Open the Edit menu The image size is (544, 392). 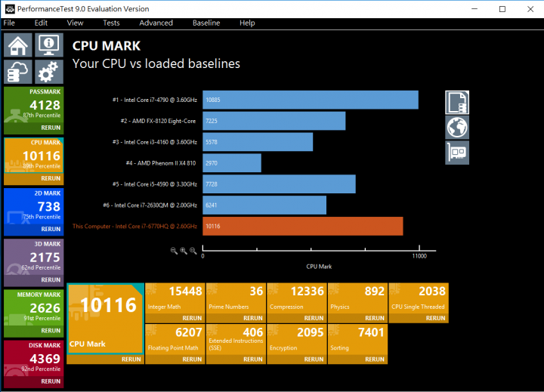41,23
